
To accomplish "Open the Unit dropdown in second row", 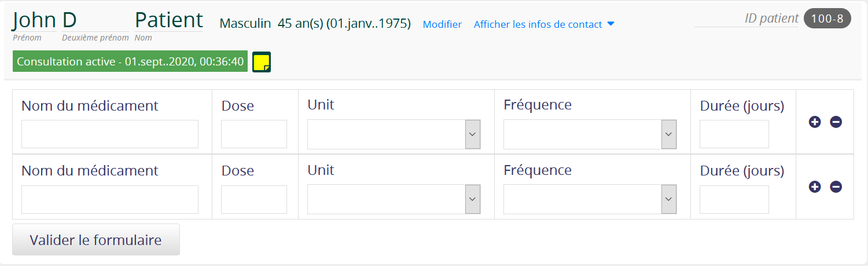I will click(393, 199).
